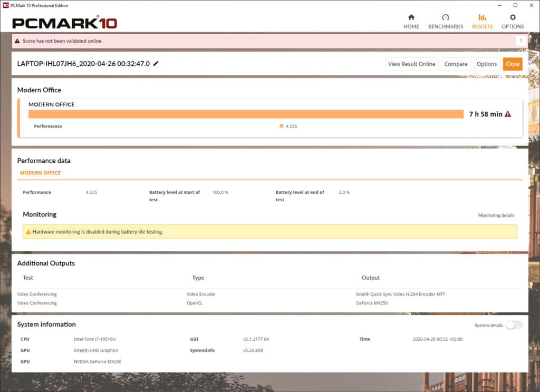540x392 pixels.
Task: Click the question mark help icon
Action: pyautogui.click(x=520, y=41)
